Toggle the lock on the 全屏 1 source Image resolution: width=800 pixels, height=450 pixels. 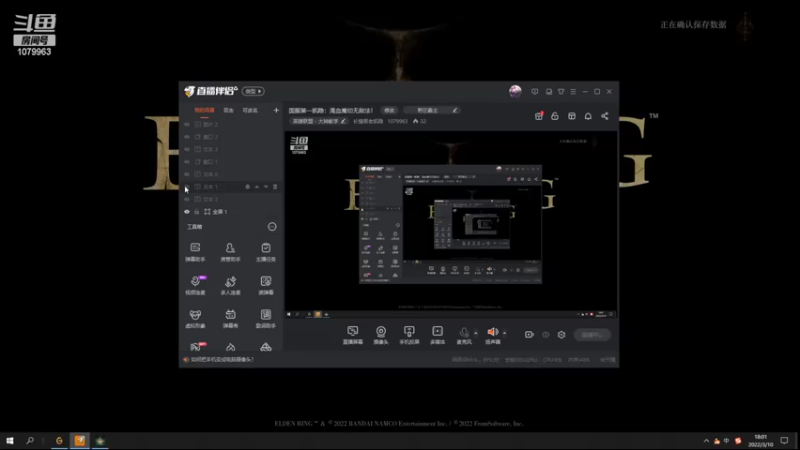[197, 212]
